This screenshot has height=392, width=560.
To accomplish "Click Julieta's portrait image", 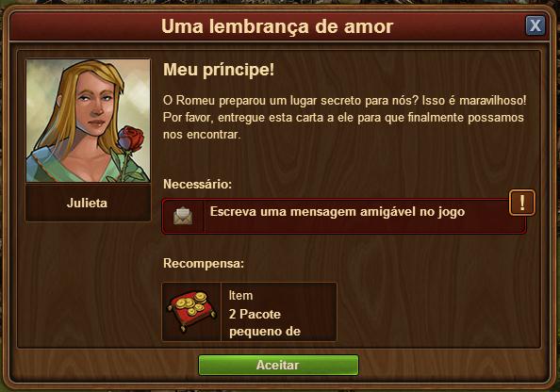I will click(88, 121).
